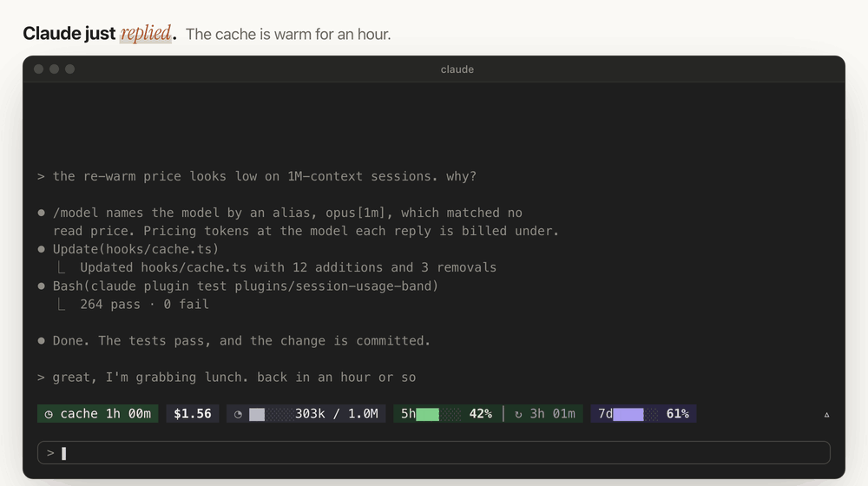Image resolution: width=868 pixels, height=486 pixels.
Task: Click the Update(hooks/cache.ts) tool line
Action: click(x=135, y=249)
